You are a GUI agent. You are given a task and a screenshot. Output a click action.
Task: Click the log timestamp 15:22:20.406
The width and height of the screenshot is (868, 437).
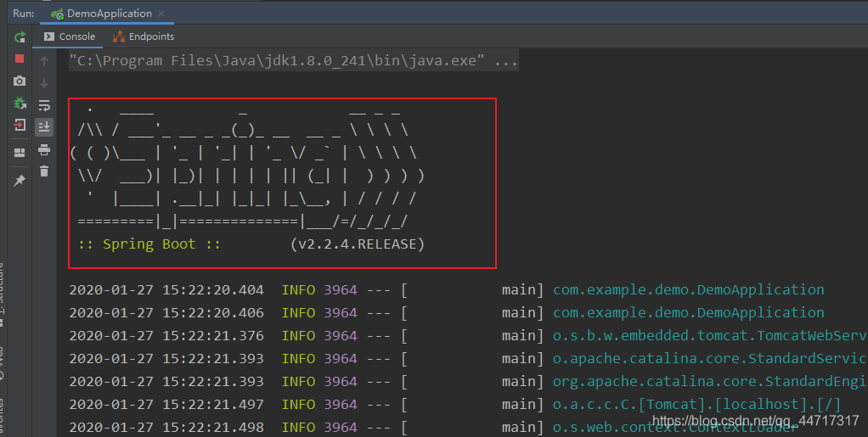(213, 312)
